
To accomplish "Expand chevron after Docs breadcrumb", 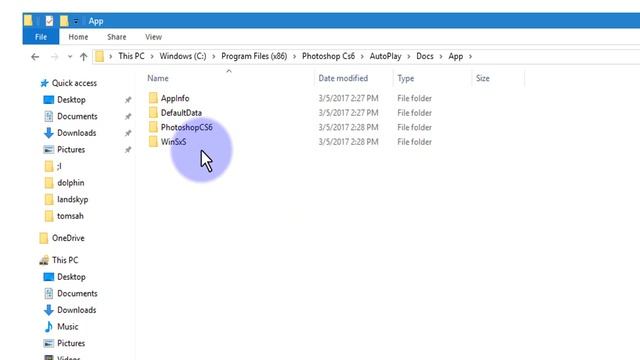I will tap(441, 56).
